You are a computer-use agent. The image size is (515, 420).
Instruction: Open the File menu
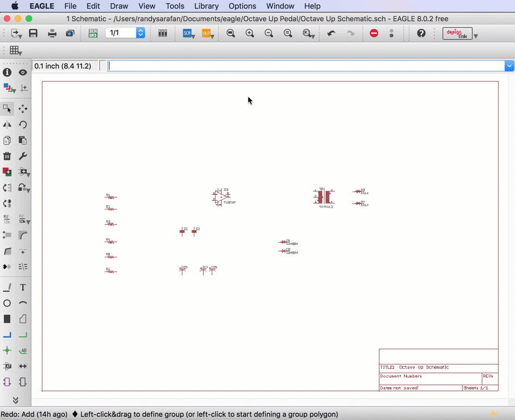point(70,6)
